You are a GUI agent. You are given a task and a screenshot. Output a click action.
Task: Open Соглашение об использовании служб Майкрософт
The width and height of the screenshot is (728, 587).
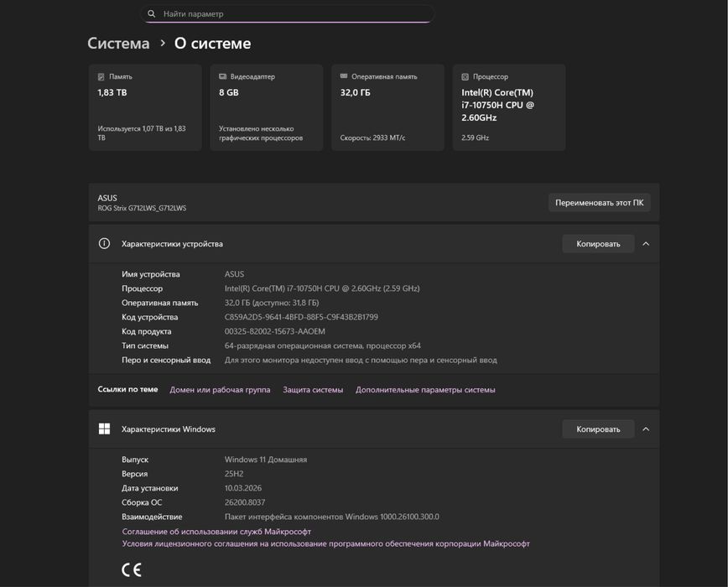pyautogui.click(x=216, y=532)
